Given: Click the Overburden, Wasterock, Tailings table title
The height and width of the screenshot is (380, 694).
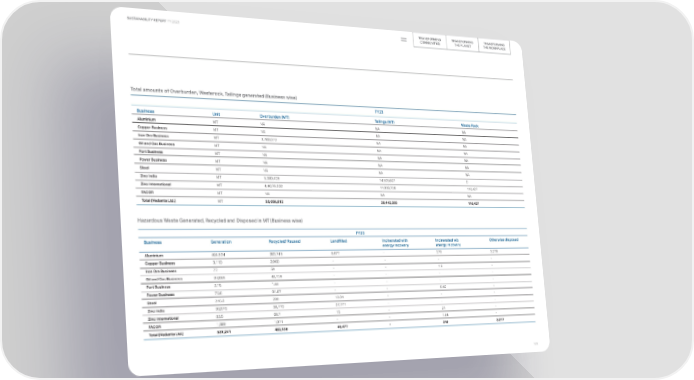Looking at the screenshot, I should point(214,93).
